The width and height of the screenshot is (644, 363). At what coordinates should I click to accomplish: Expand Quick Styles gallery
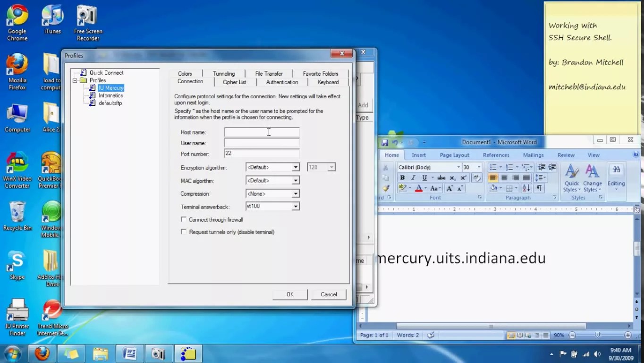coord(572,179)
